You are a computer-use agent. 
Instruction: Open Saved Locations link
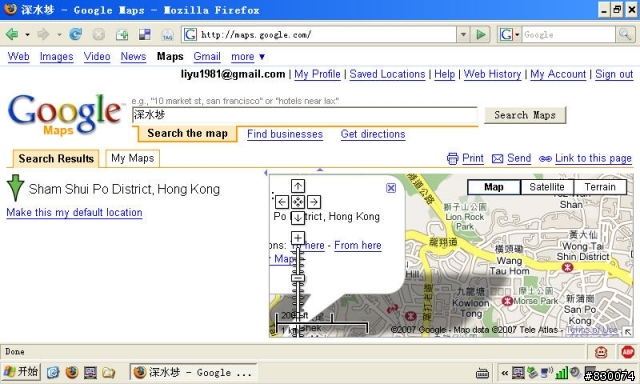pyautogui.click(x=387, y=74)
